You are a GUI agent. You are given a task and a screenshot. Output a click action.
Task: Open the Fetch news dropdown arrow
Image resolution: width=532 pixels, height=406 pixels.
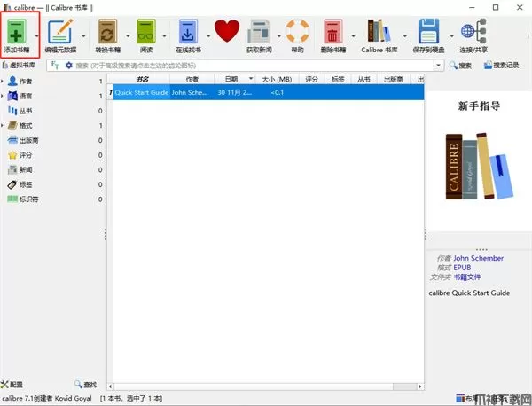click(x=279, y=36)
